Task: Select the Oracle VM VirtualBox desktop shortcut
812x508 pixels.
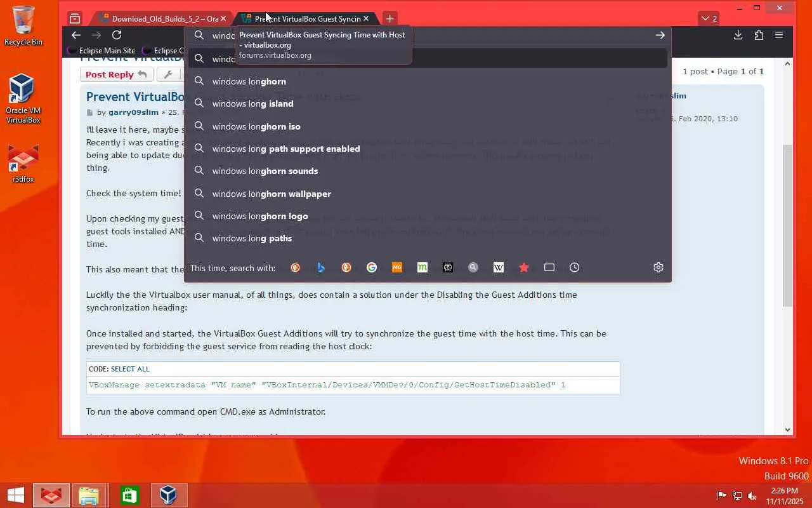Action: [23, 98]
